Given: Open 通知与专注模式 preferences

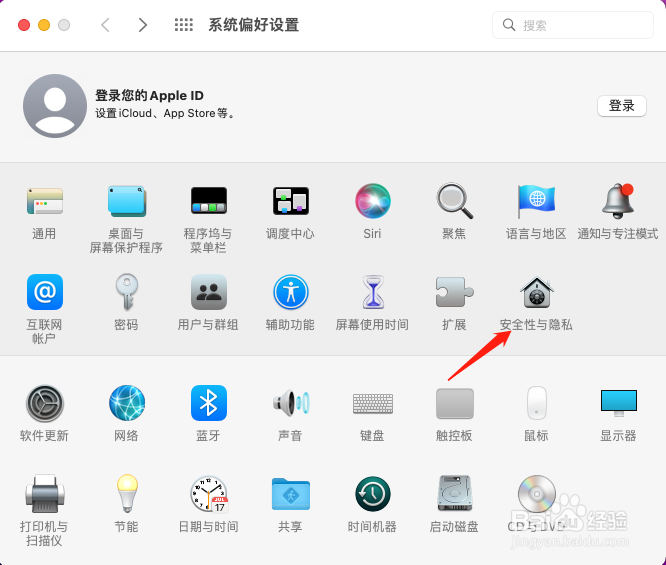Looking at the screenshot, I should [618, 201].
